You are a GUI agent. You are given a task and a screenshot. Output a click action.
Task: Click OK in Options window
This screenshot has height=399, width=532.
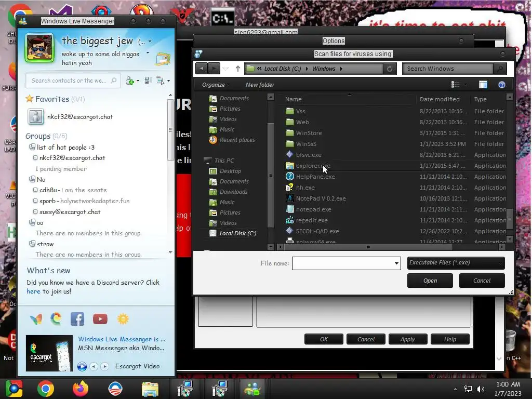tap(324, 339)
